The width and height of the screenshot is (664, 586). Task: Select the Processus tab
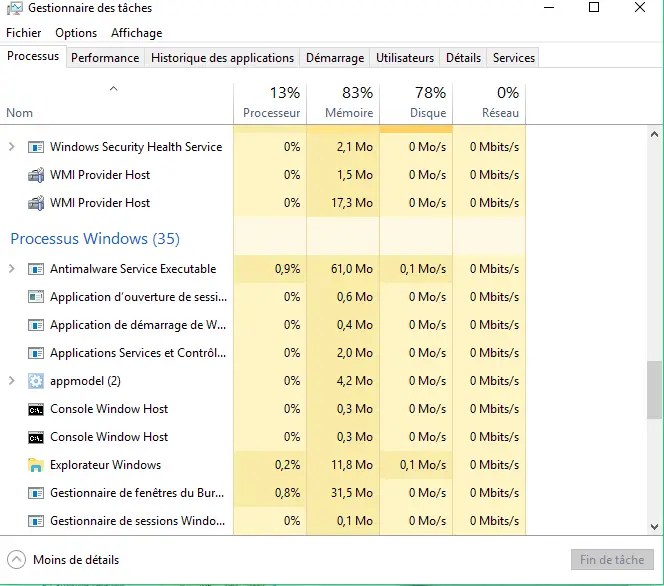point(33,56)
